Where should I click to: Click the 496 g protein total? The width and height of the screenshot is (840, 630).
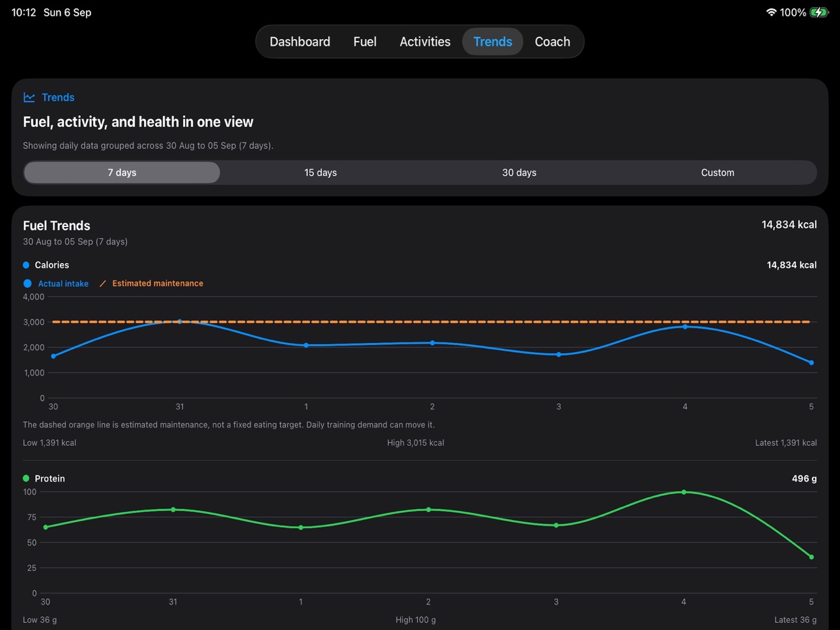click(804, 478)
